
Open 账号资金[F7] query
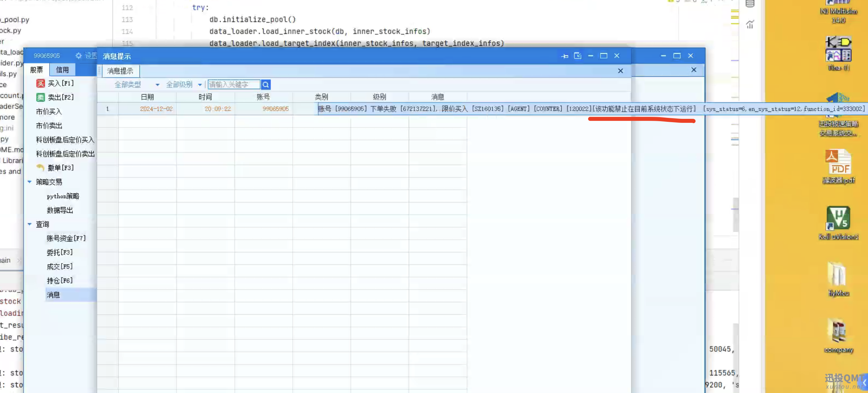tap(66, 238)
